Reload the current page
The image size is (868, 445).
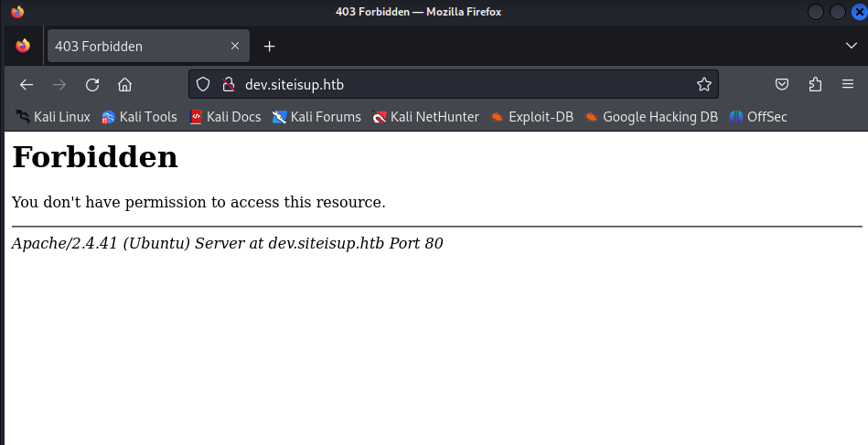92,85
